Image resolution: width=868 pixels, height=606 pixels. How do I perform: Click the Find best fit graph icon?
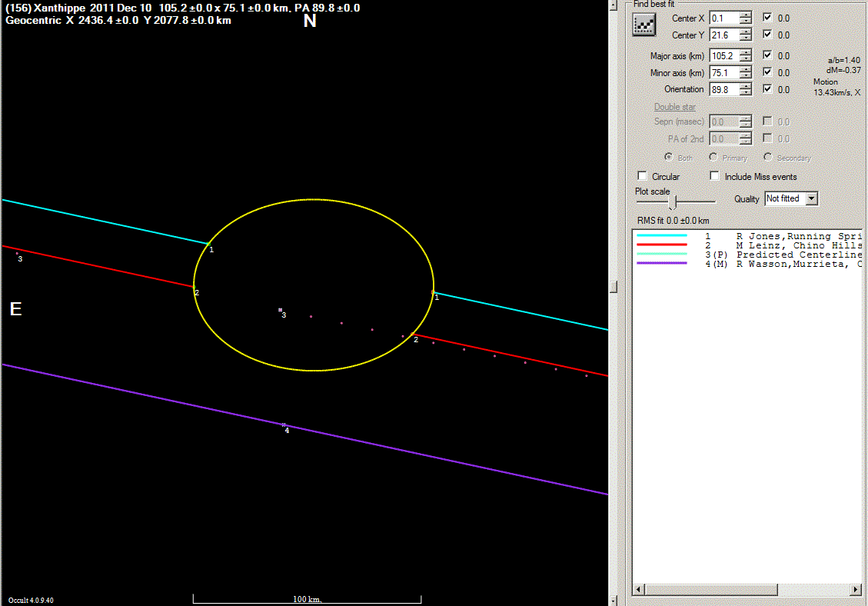pyautogui.click(x=642, y=25)
